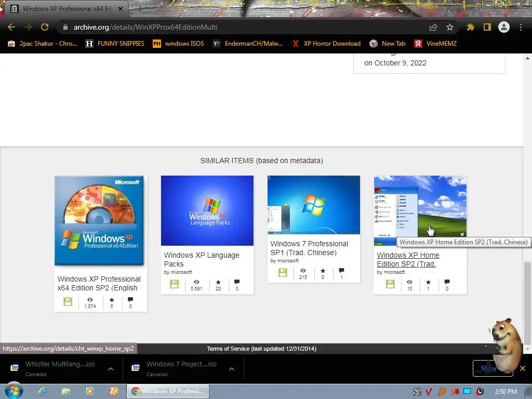
Task: Click the browser forward arrow
Action: [28, 27]
